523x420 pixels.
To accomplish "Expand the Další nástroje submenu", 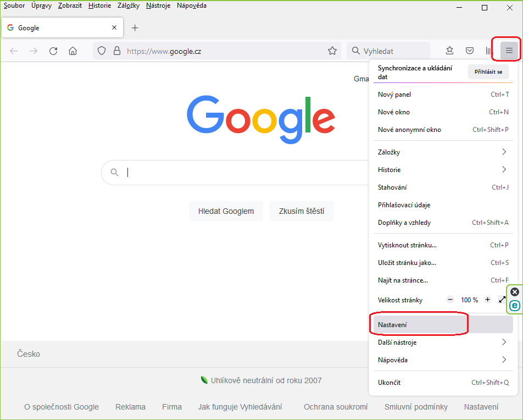I will 443,342.
